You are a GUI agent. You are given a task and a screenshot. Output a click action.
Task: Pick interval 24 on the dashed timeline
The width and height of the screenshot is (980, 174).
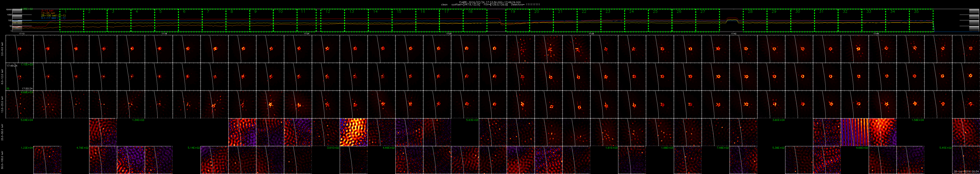[x=636, y=21]
